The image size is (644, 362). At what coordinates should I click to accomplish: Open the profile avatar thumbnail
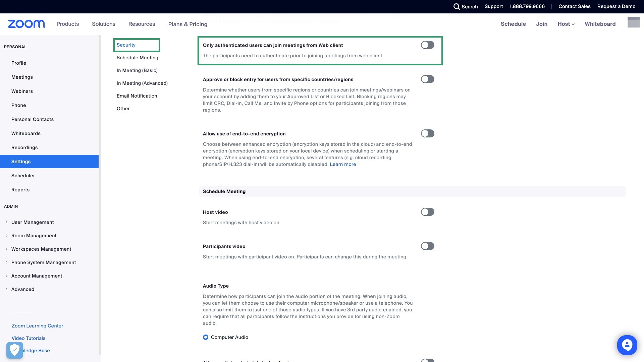pyautogui.click(x=634, y=23)
